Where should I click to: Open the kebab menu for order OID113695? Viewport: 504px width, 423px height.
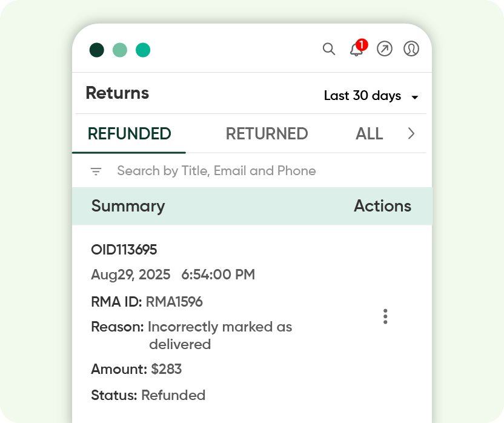click(x=385, y=316)
